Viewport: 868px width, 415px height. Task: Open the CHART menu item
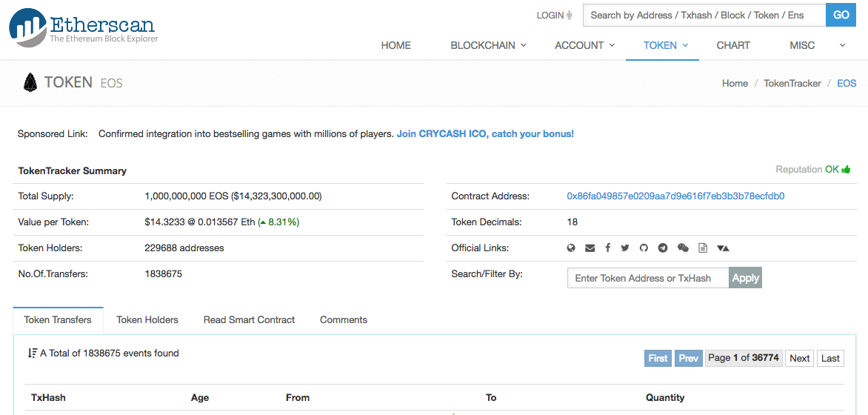(733, 45)
